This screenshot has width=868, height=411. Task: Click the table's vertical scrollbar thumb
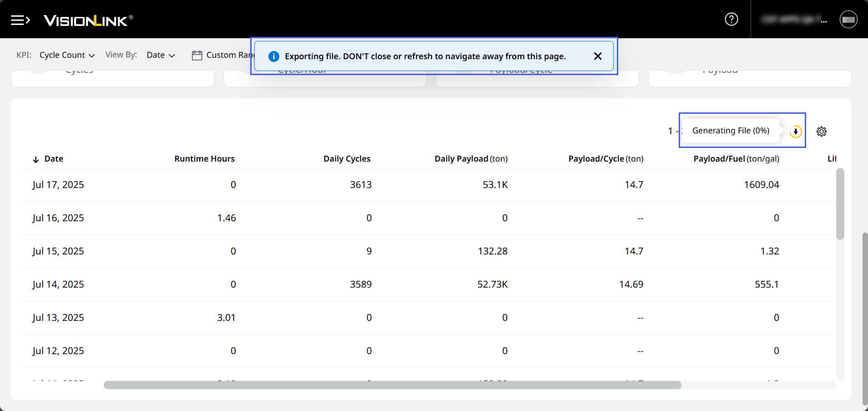click(840, 204)
